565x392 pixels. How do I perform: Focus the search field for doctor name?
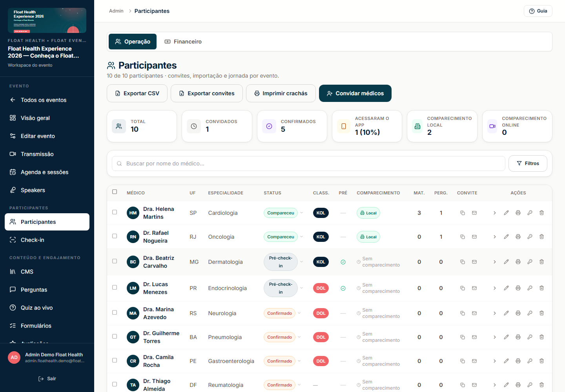coord(308,163)
